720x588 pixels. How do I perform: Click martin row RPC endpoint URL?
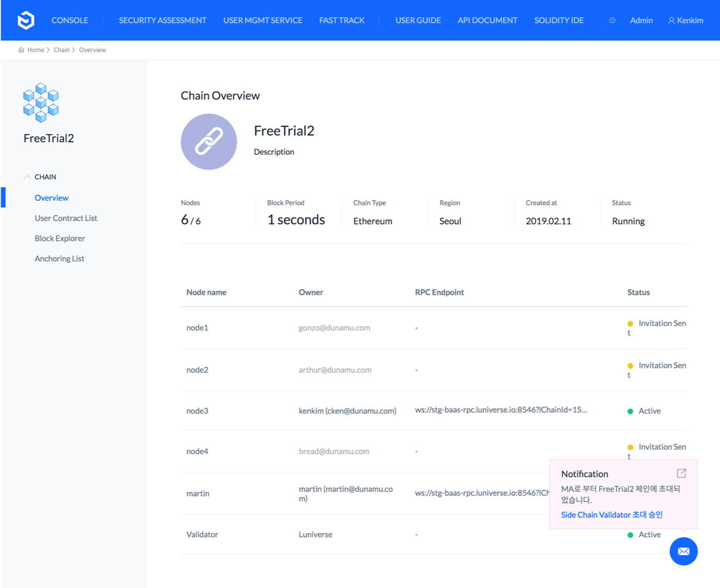(482, 493)
